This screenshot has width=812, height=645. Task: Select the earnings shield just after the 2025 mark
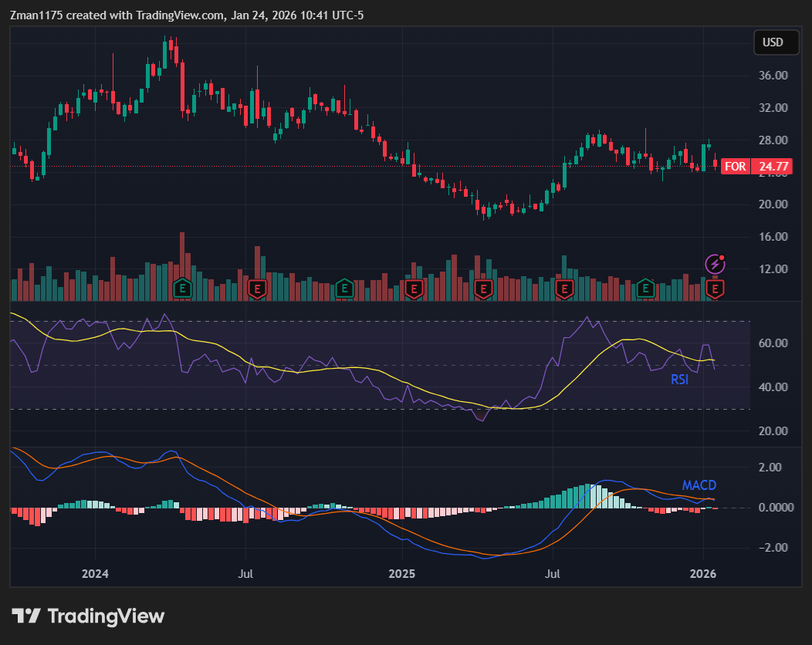[414, 289]
